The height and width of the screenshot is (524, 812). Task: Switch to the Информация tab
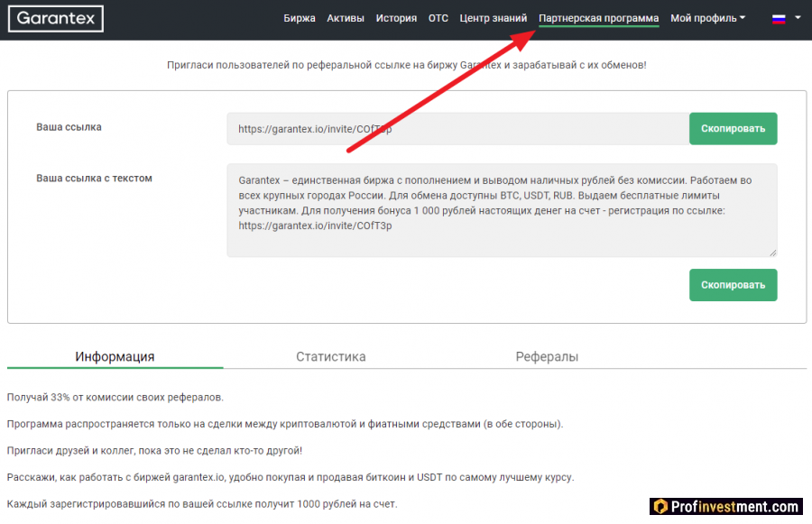pos(115,357)
